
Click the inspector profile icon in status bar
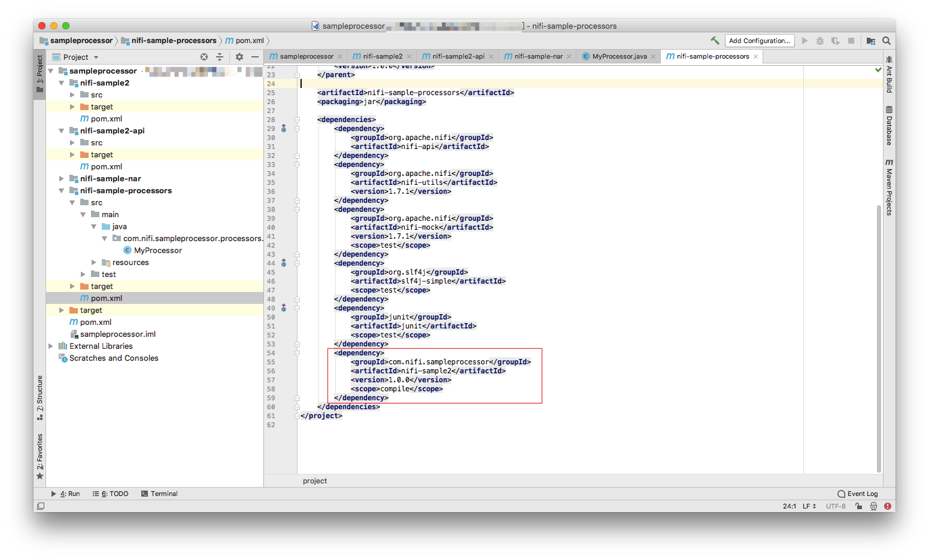pos(873,506)
